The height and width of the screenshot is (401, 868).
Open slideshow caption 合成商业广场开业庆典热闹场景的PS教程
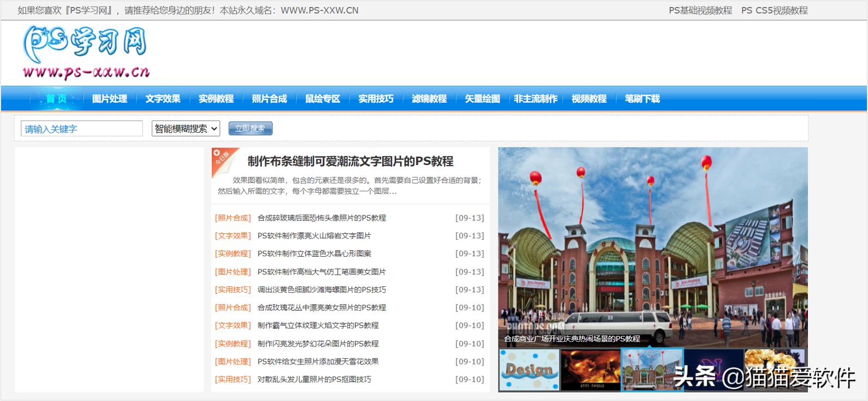[x=572, y=339]
